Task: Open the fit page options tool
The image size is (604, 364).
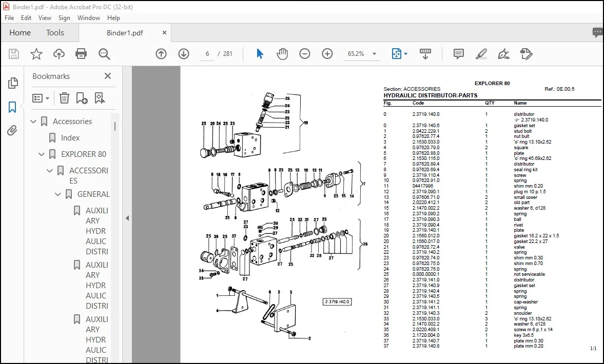Action: [396, 54]
